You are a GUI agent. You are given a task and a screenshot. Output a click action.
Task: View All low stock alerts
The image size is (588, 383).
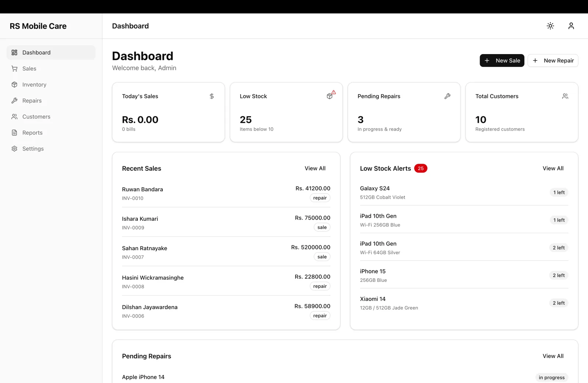pos(553,169)
